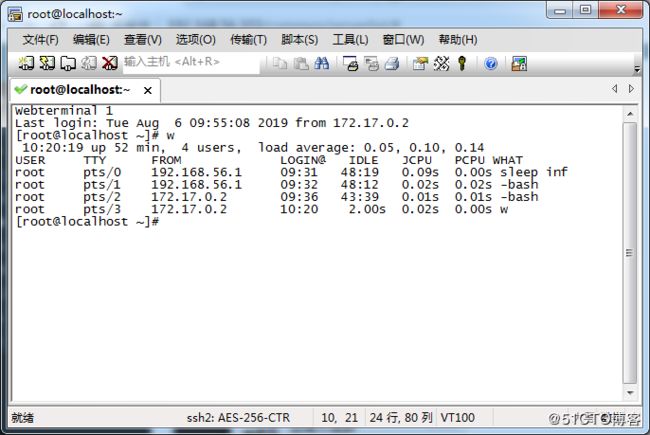Open the 窗口(W) menu

point(403,40)
